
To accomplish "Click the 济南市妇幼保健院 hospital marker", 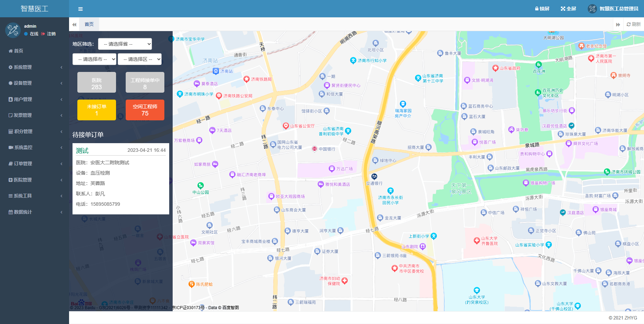I will [x=345, y=281].
